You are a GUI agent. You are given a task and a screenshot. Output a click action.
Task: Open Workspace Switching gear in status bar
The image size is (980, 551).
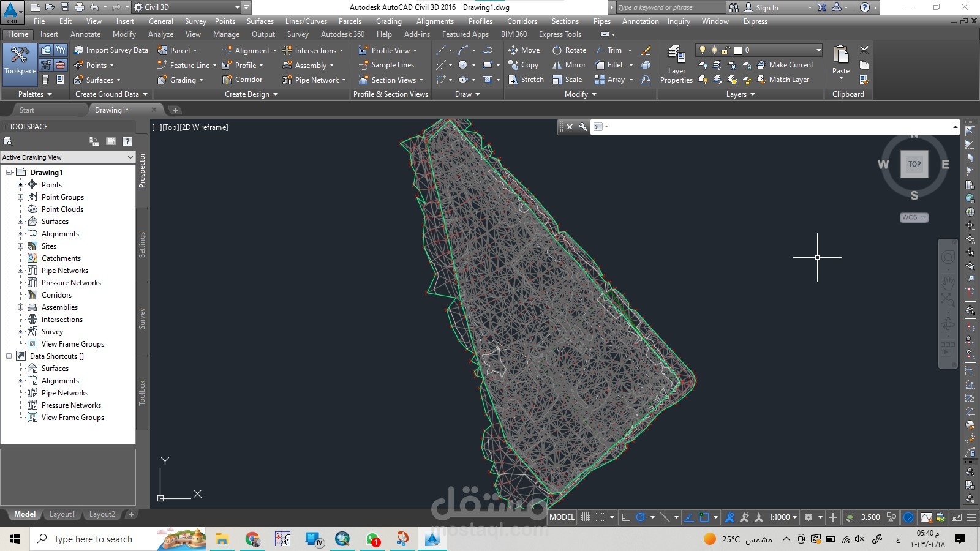pyautogui.click(x=809, y=517)
